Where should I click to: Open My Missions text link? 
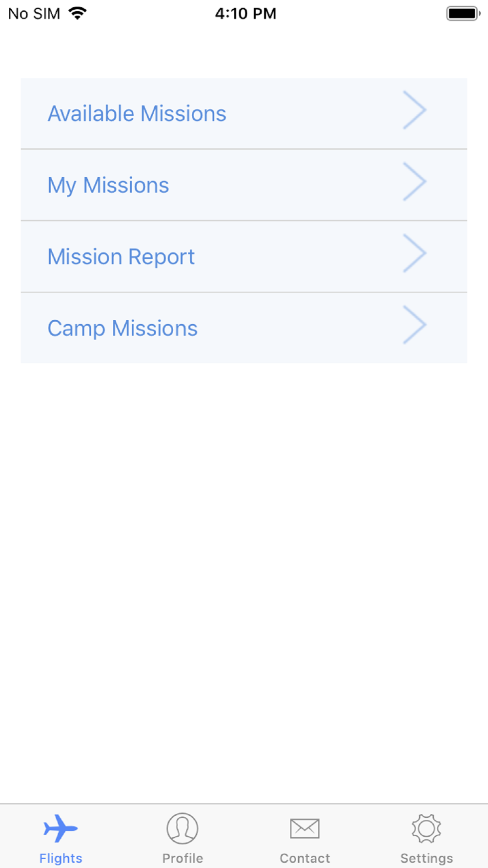(108, 186)
